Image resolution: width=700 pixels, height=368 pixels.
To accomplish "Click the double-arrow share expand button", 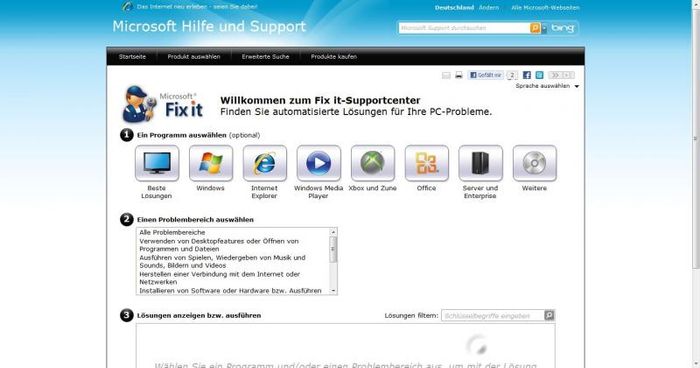I will click(554, 75).
